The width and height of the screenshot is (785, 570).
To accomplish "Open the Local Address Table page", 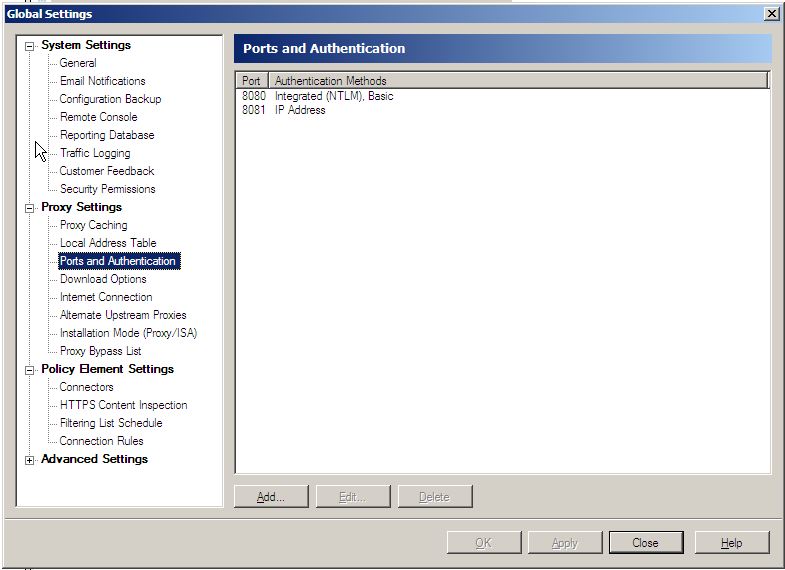I will click(x=108, y=243).
